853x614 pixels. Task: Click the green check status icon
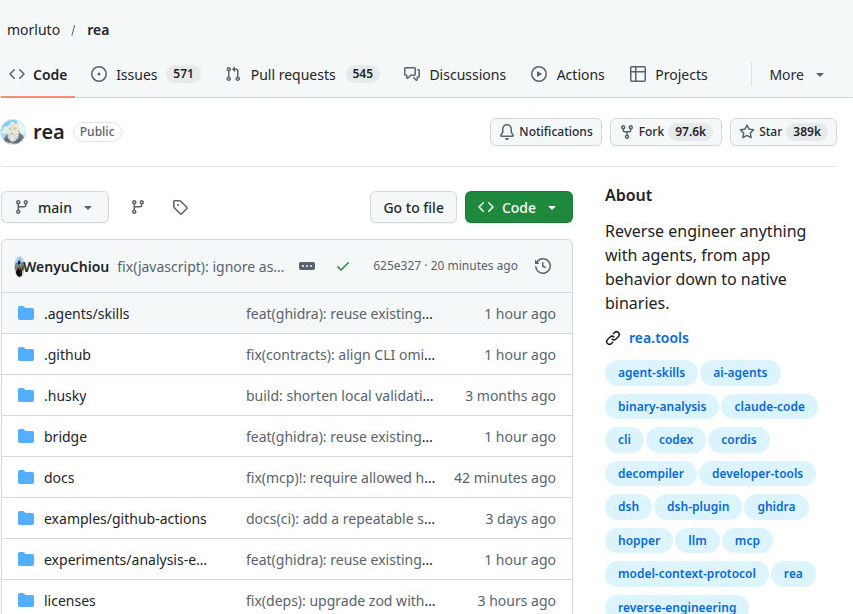click(343, 266)
